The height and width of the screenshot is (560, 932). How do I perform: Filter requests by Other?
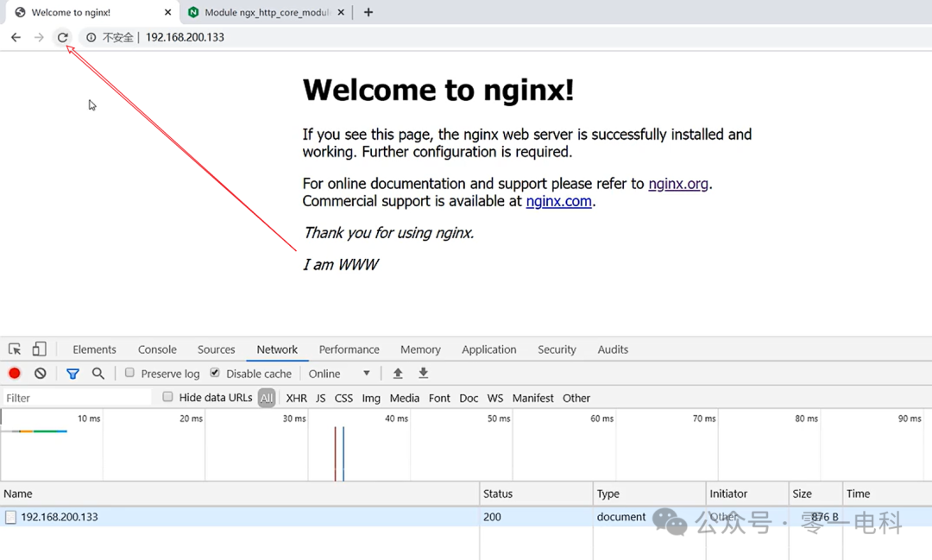576,398
